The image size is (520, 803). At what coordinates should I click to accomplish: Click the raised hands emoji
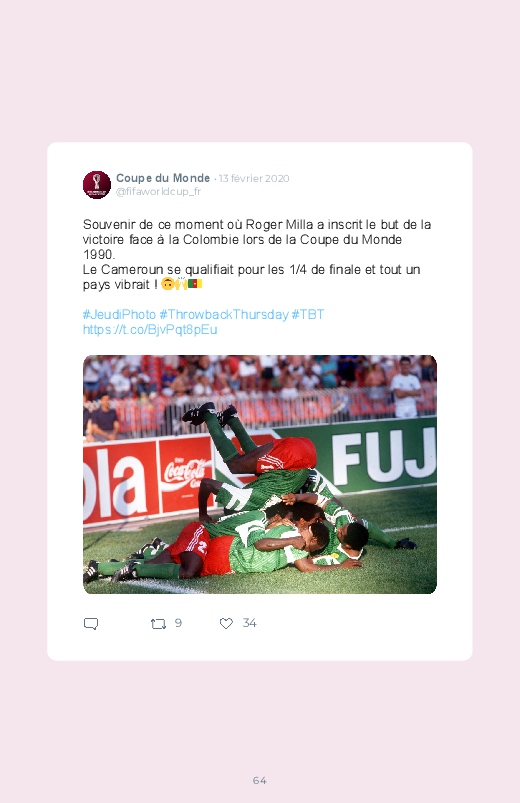click(181, 284)
